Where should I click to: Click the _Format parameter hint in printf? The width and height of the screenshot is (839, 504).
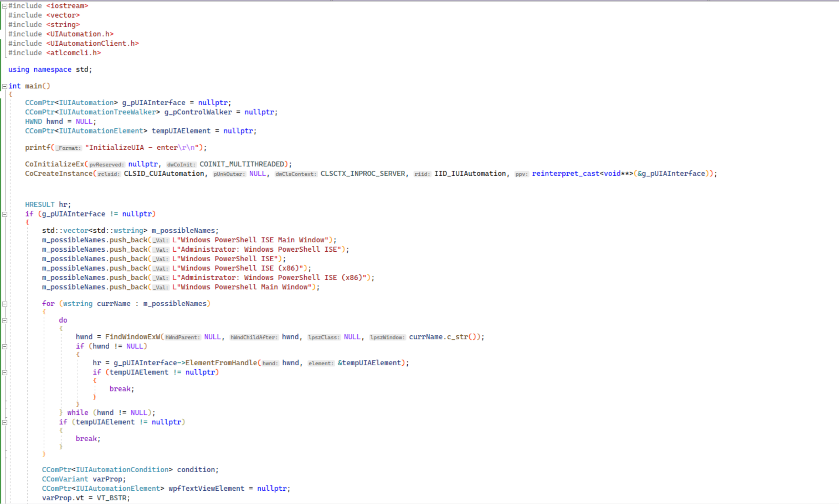pos(69,148)
